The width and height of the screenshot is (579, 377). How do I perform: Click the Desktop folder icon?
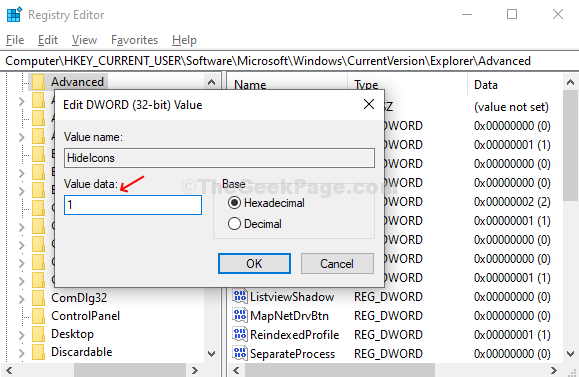tap(38, 334)
